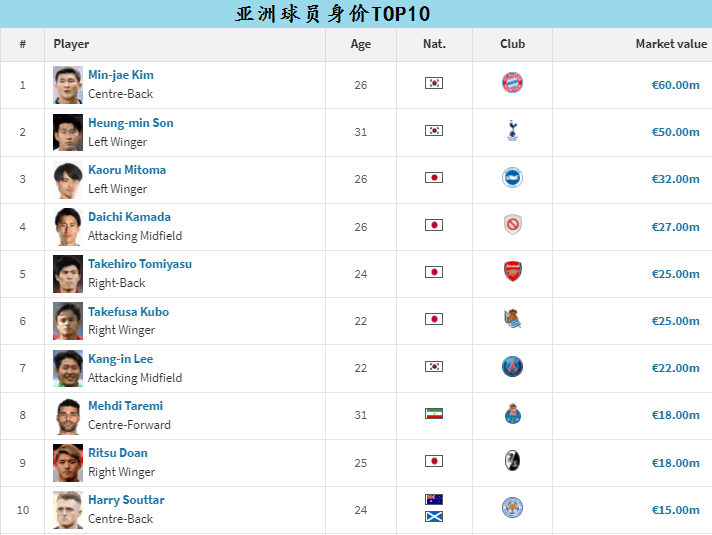Click the €60.00m market value link
Screen dimensions: 712x535
[x=675, y=85]
